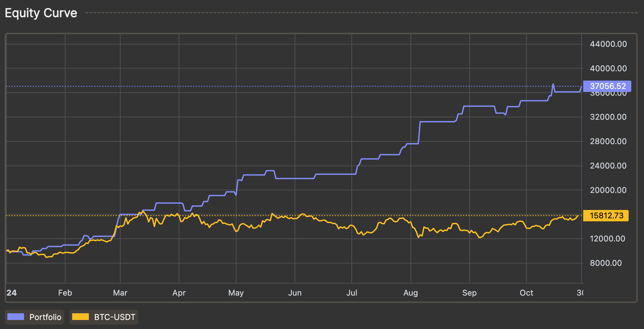Screen dimensions: 644x329
Task: Click the Portfolio curve's mid-October peak
Action: pyautogui.click(x=553, y=84)
